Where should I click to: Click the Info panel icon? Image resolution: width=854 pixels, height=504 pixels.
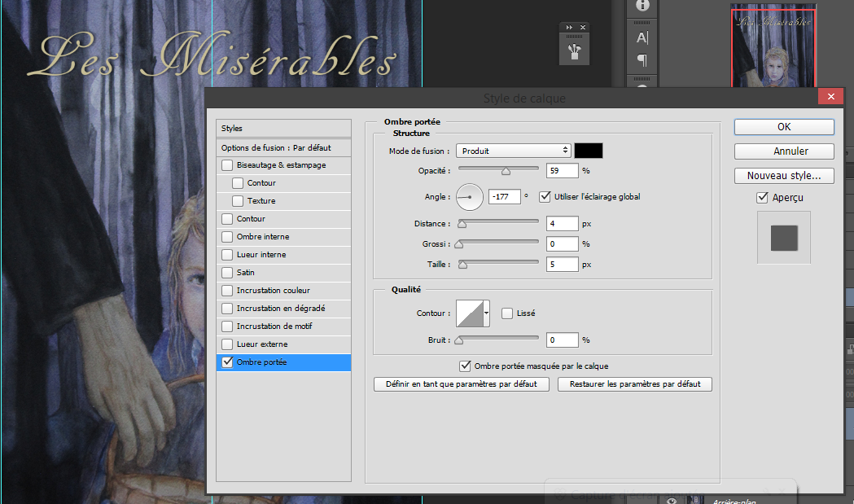642,6
